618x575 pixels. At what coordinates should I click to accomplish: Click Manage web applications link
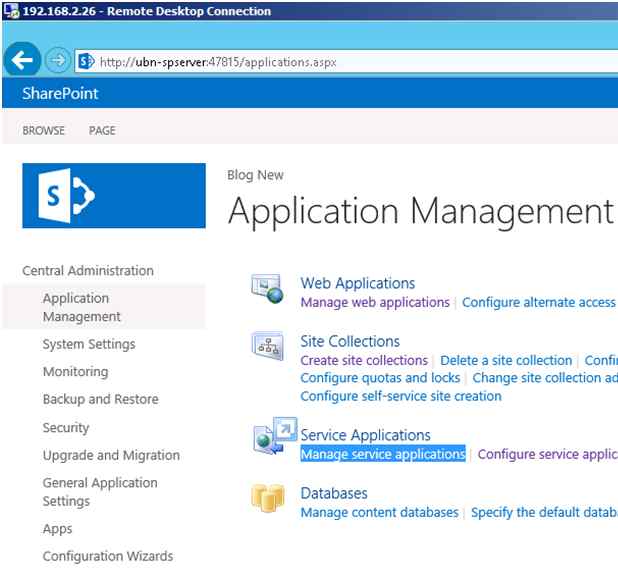pos(375,302)
